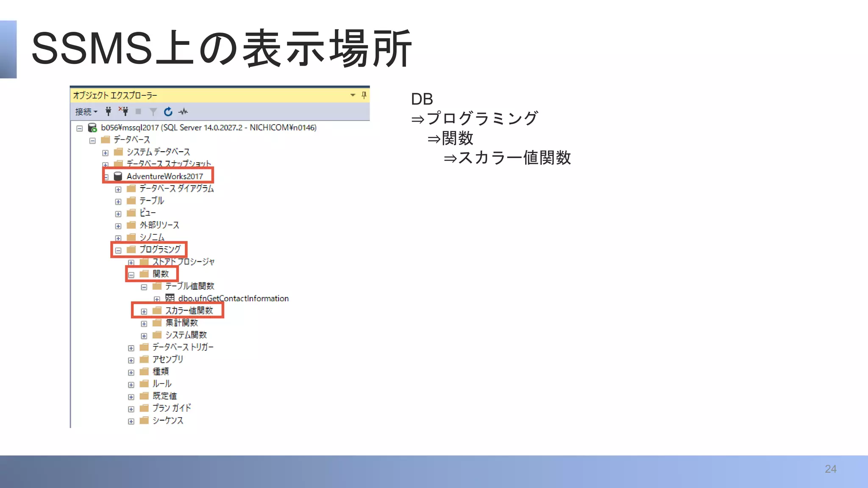Select the ストアド プロシージャ label

pyautogui.click(x=184, y=261)
